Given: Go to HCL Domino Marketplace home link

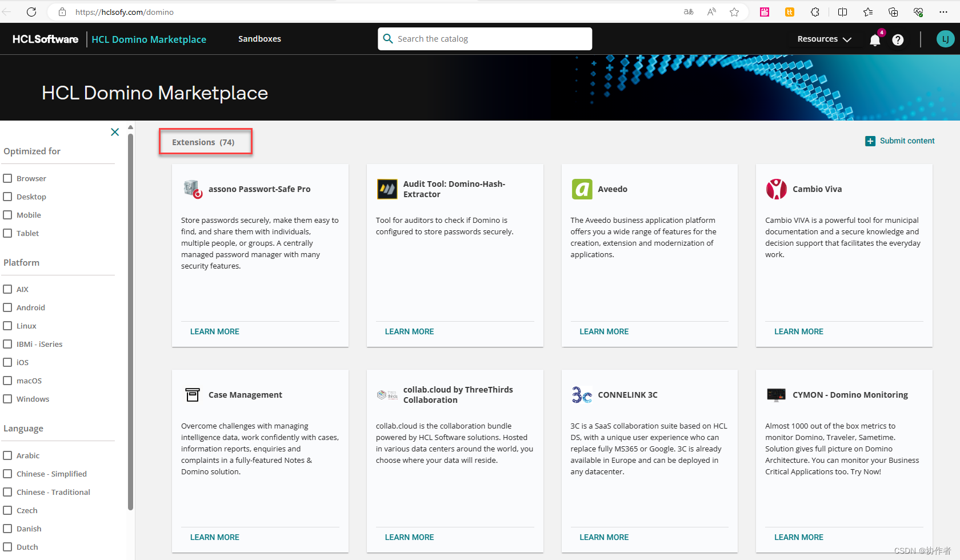Looking at the screenshot, I should click(x=149, y=39).
